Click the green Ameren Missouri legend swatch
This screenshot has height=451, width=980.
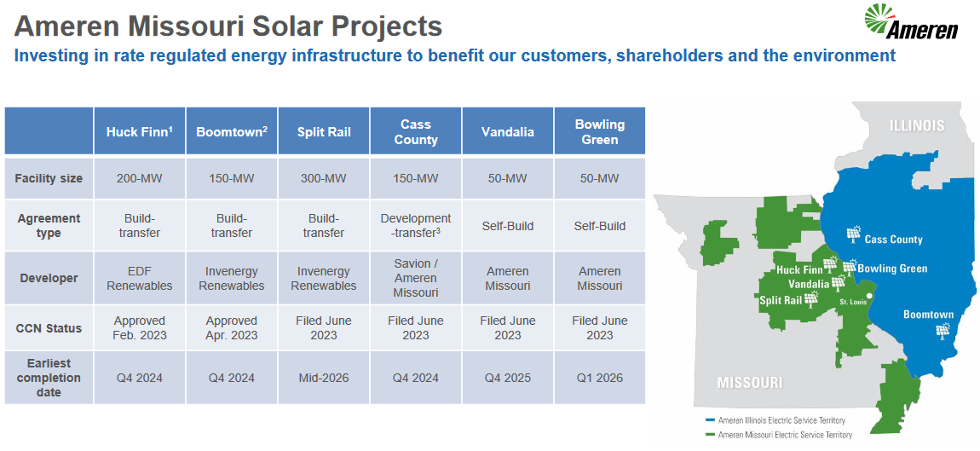(710, 433)
